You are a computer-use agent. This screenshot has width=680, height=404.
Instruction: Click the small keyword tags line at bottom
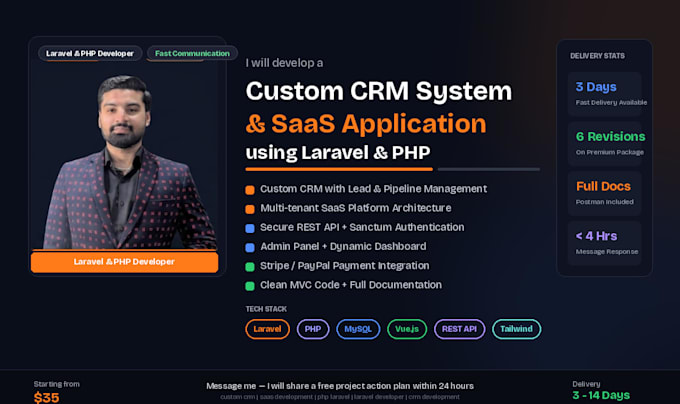click(x=340, y=397)
